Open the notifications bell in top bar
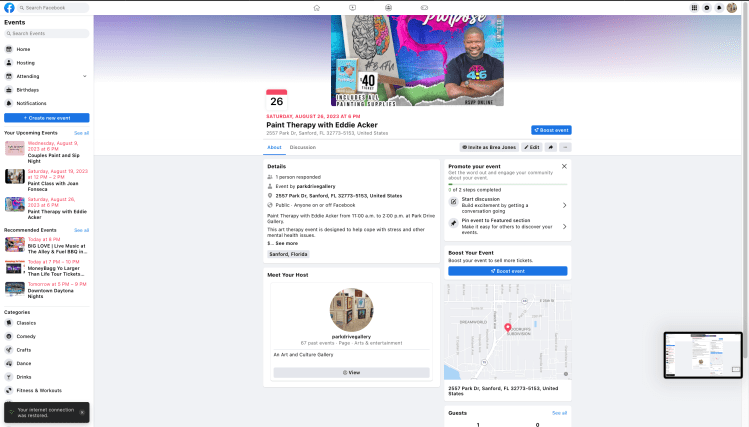 pos(719,7)
